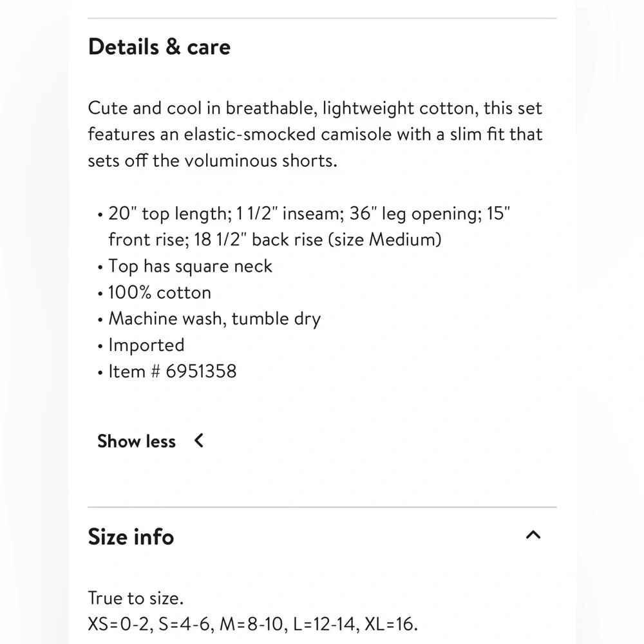This screenshot has width=644, height=644.
Task: Click the XS=0-2 size conversion line
Action: point(252,624)
